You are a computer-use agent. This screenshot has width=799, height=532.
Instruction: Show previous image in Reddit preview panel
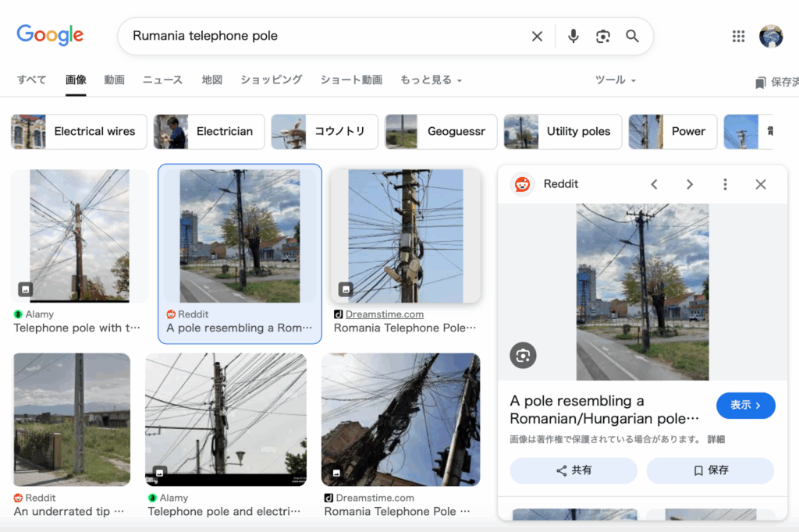655,184
